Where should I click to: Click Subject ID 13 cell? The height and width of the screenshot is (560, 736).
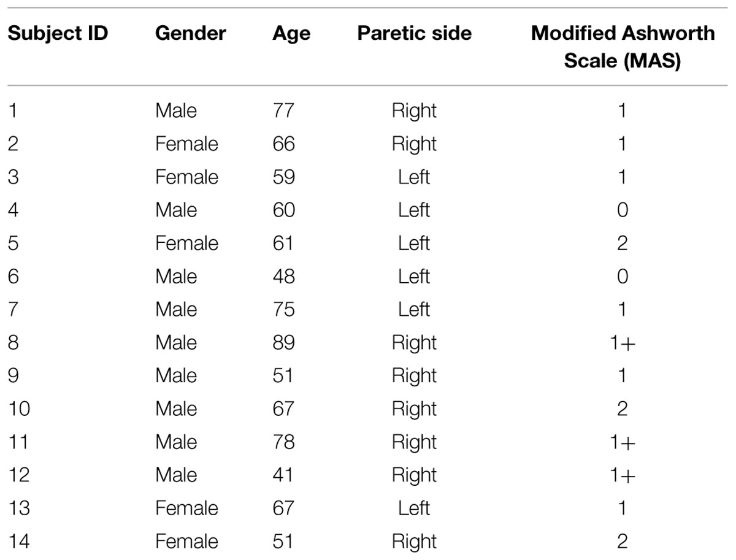(18, 508)
